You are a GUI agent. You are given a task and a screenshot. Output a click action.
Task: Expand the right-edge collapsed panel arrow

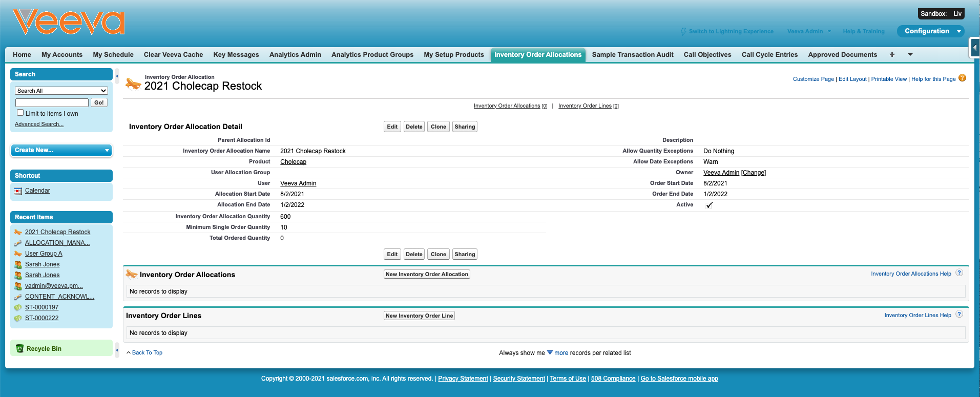(975, 48)
